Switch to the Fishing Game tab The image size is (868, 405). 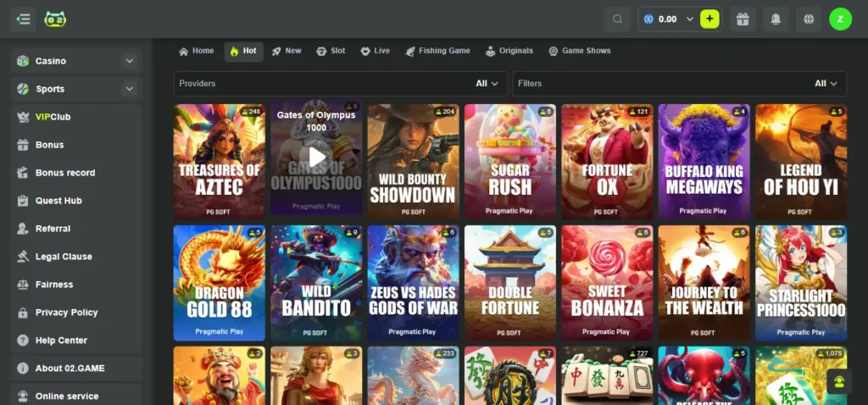437,51
